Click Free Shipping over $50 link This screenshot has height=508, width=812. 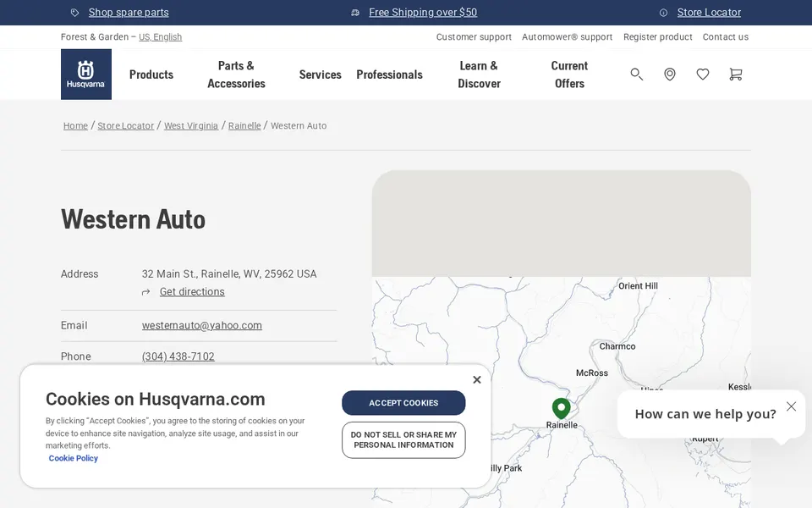click(423, 13)
